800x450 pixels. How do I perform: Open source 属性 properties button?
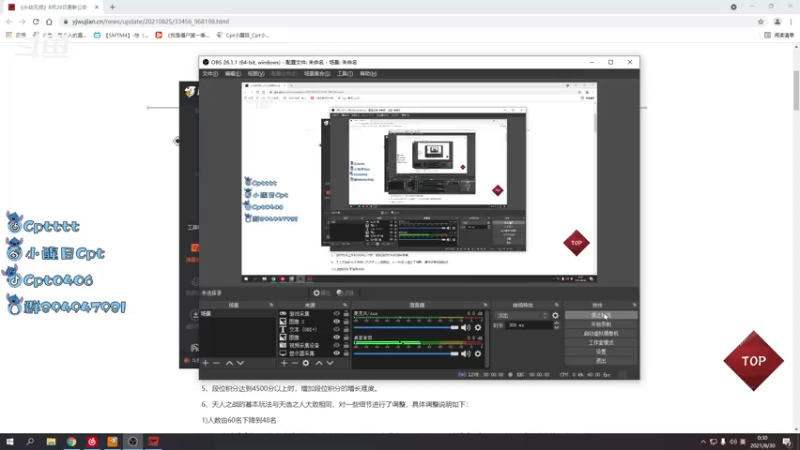[x=322, y=293]
